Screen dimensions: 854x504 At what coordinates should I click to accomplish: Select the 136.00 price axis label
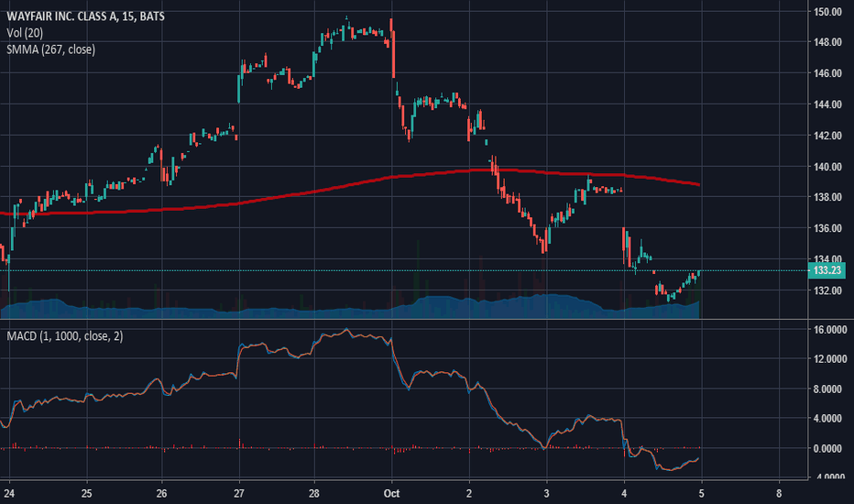tap(827, 228)
